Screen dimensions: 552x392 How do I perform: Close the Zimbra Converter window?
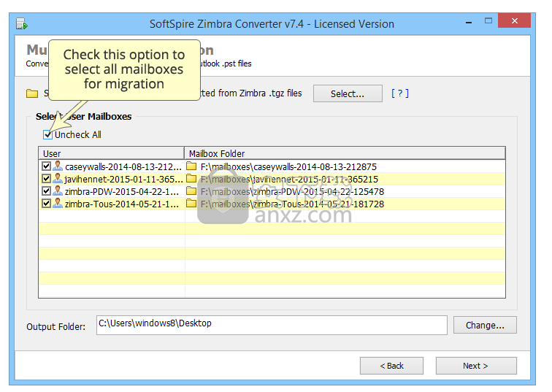click(514, 20)
